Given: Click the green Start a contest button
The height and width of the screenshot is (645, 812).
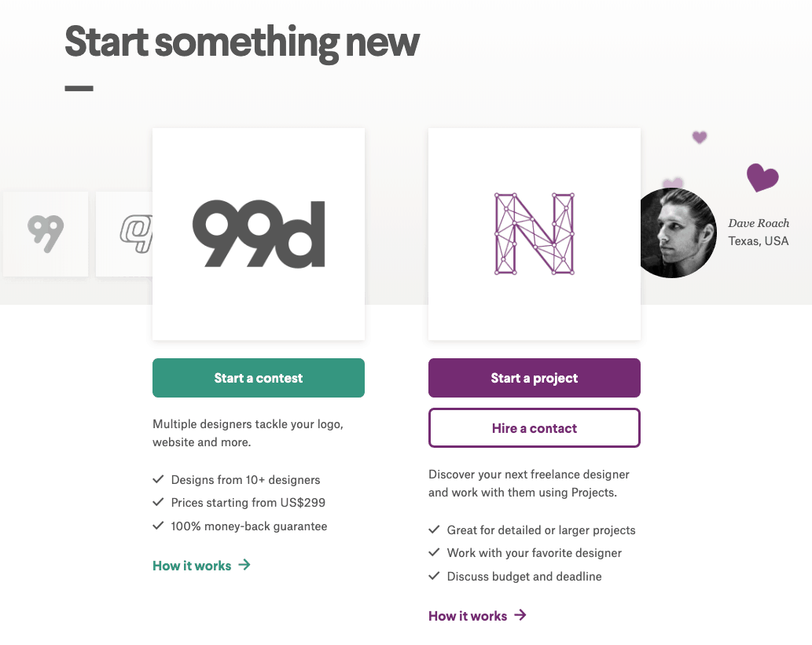Looking at the screenshot, I should pyautogui.click(x=258, y=378).
